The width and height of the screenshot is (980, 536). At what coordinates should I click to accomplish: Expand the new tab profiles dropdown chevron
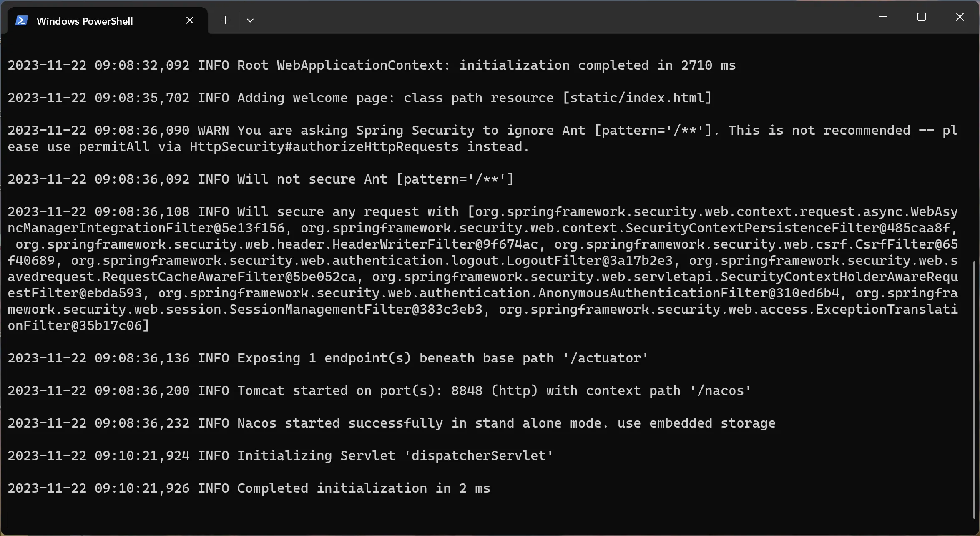(250, 20)
